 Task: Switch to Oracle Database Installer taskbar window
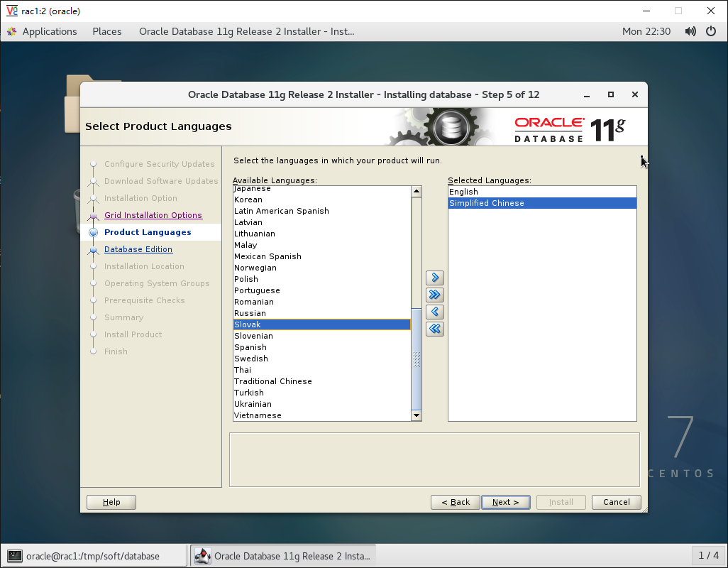[283, 556]
